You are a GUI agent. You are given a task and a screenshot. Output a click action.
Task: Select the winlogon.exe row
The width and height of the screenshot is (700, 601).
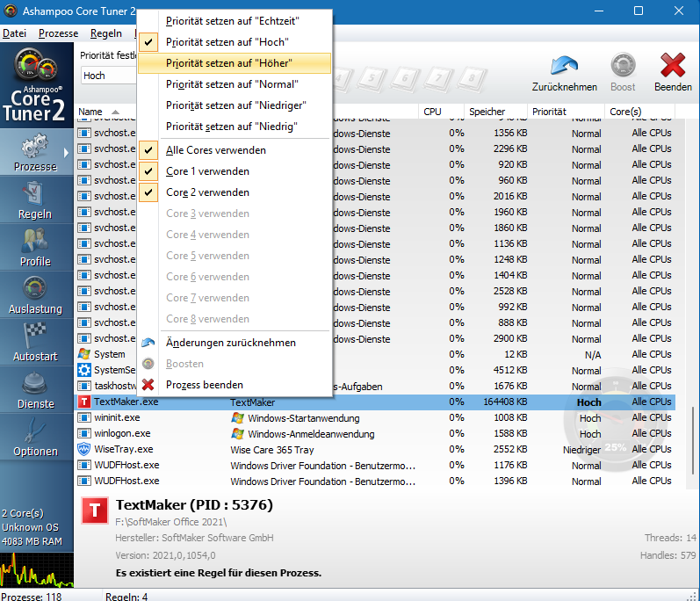375,433
